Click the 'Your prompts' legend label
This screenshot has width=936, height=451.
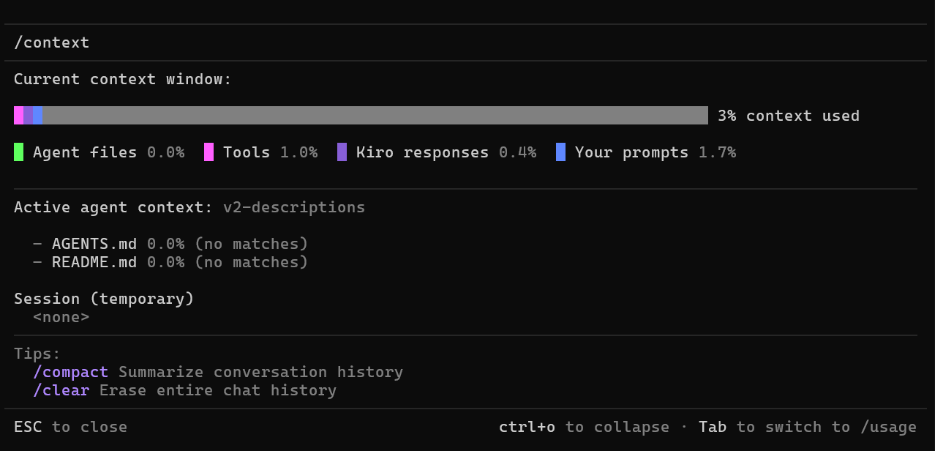632,153
